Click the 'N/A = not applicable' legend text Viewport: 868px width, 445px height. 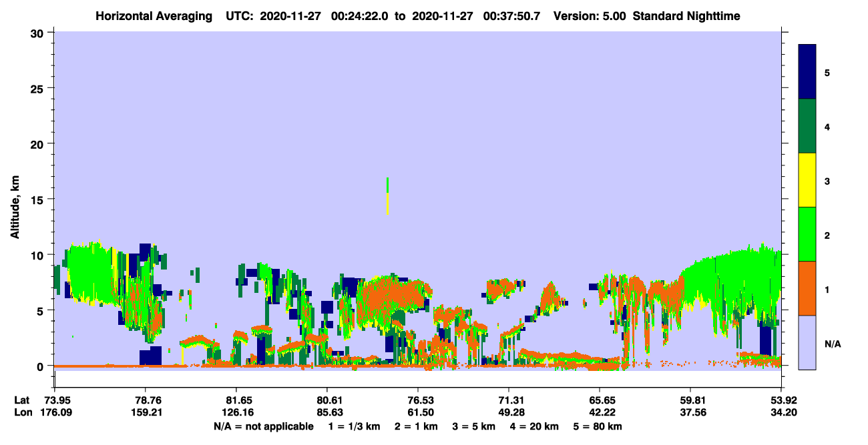click(x=264, y=426)
